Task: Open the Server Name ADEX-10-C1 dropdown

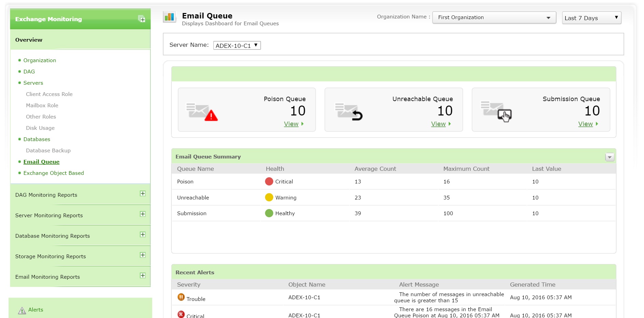Action: tap(237, 45)
